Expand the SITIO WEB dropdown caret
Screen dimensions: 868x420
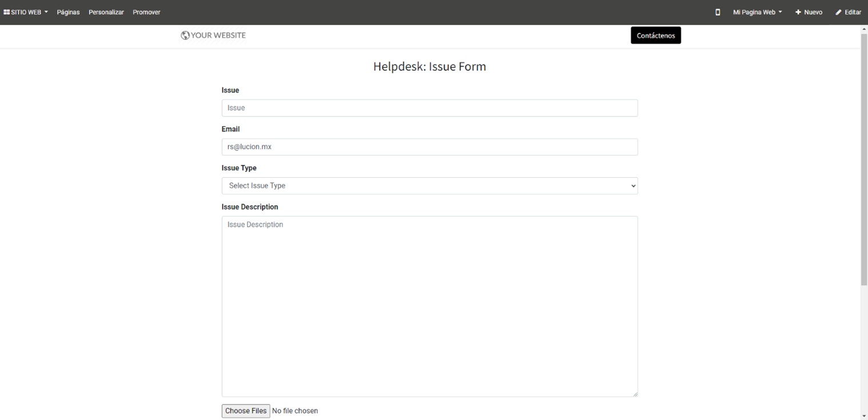pos(46,12)
